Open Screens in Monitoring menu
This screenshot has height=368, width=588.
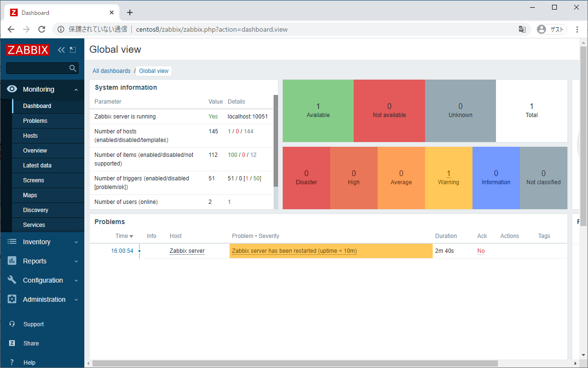click(48, 180)
